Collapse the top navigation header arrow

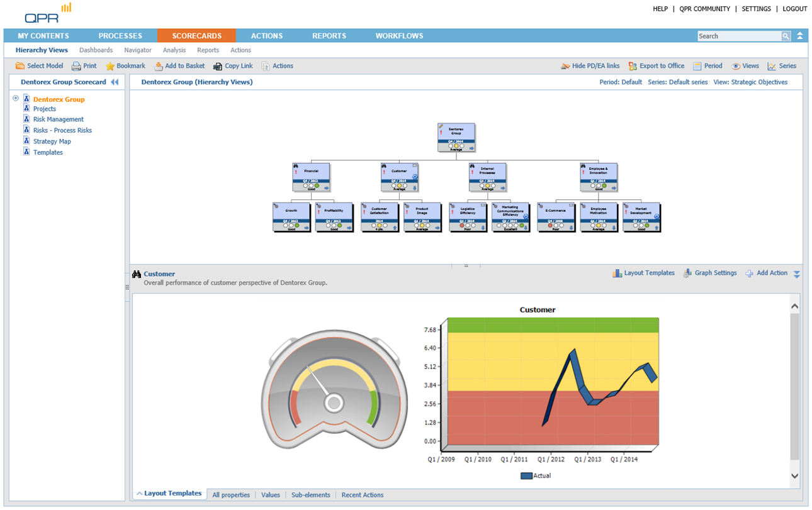tap(800, 36)
